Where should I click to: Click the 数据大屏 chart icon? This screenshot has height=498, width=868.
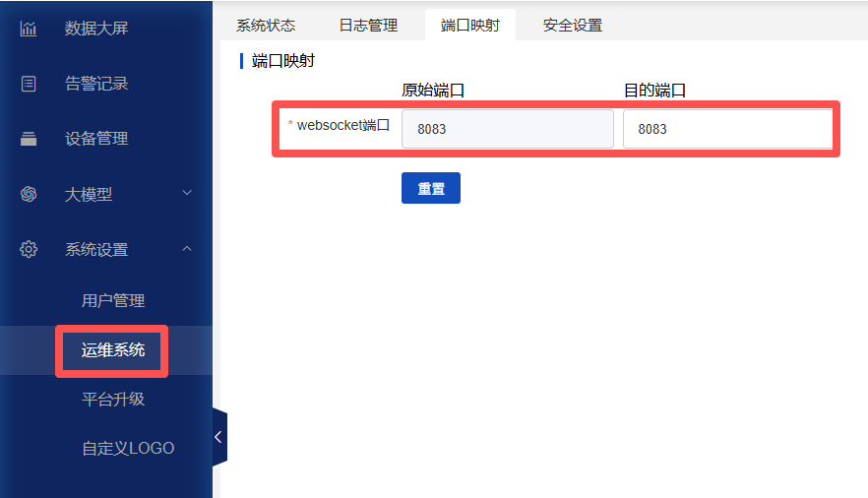click(29, 29)
